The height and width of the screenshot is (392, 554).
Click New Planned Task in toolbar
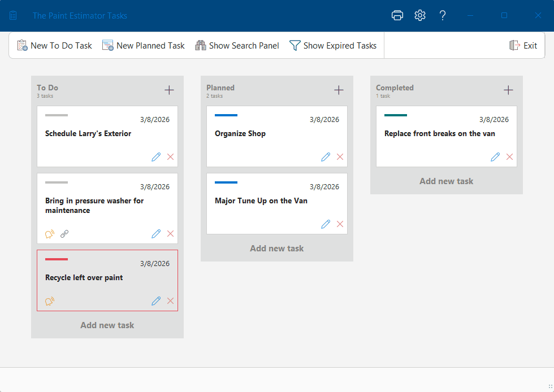(144, 46)
